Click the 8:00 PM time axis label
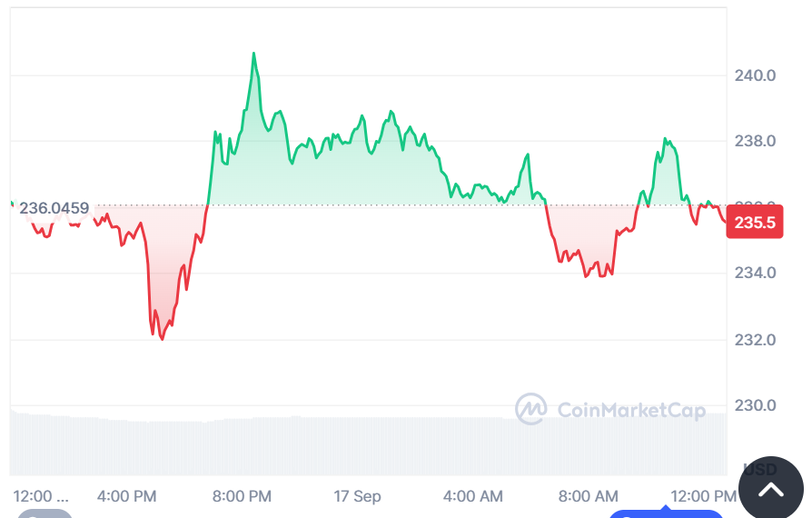The width and height of the screenshot is (812, 518). 242,496
